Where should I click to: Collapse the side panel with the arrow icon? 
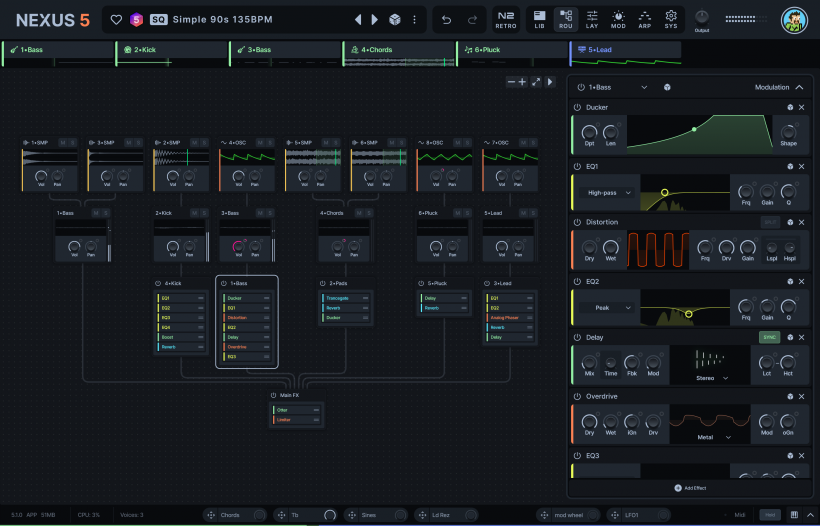550,82
